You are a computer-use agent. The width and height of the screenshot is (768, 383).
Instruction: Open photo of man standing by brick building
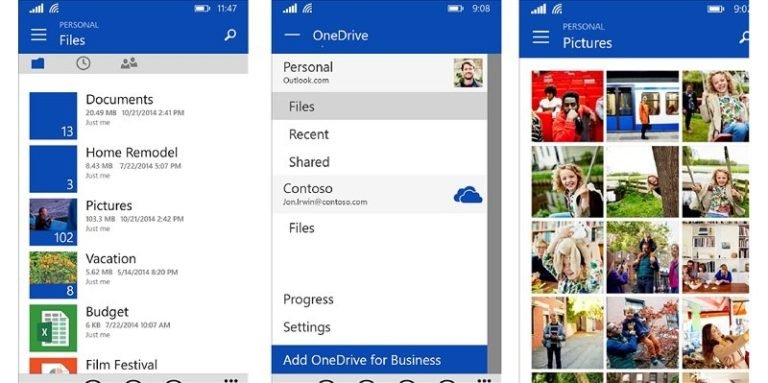pyautogui.click(x=567, y=333)
